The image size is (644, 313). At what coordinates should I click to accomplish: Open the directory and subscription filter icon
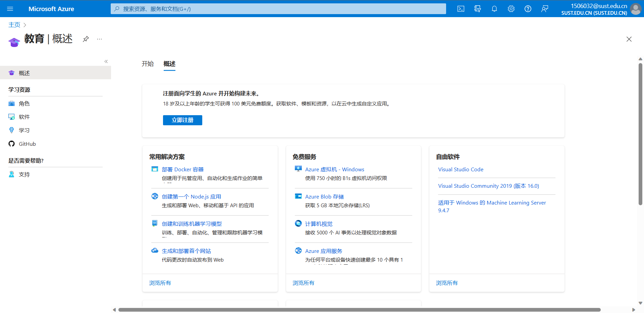pos(478,9)
